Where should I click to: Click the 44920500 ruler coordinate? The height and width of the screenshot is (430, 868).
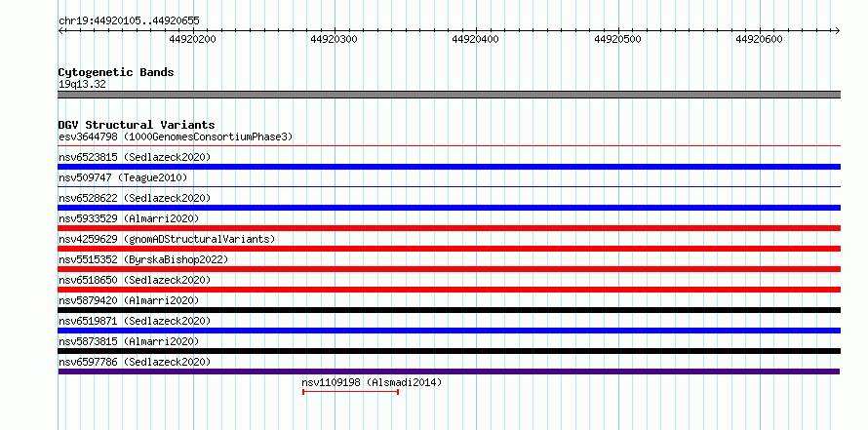[x=617, y=39]
